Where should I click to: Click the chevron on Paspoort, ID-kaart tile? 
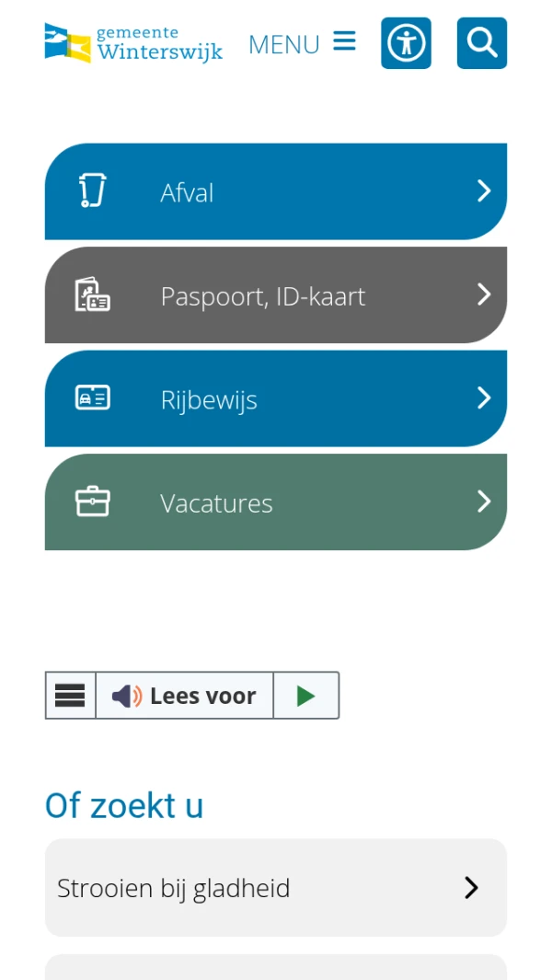click(484, 294)
